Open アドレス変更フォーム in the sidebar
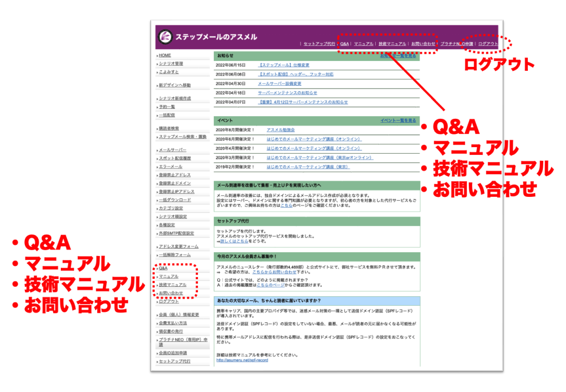This screenshot has width=566, height=392. coord(179,247)
